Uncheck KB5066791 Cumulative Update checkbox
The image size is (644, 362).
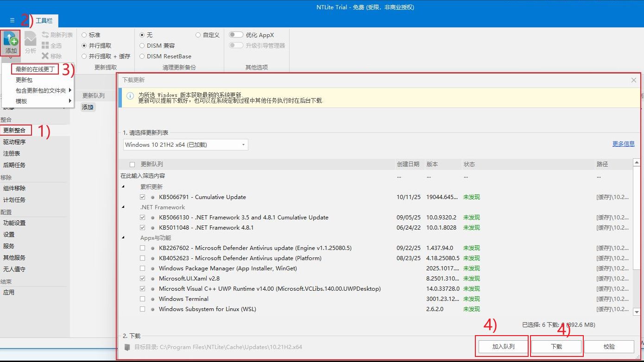click(143, 197)
